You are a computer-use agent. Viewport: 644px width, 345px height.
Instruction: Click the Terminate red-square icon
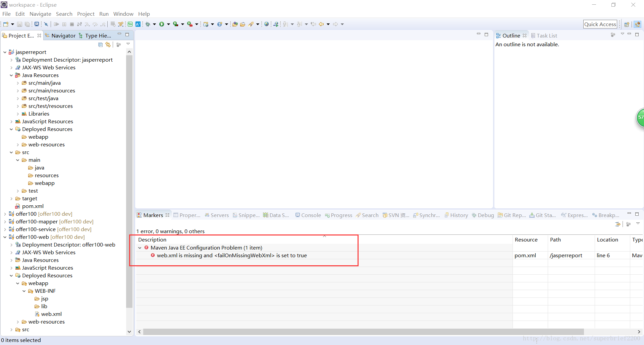(72, 24)
